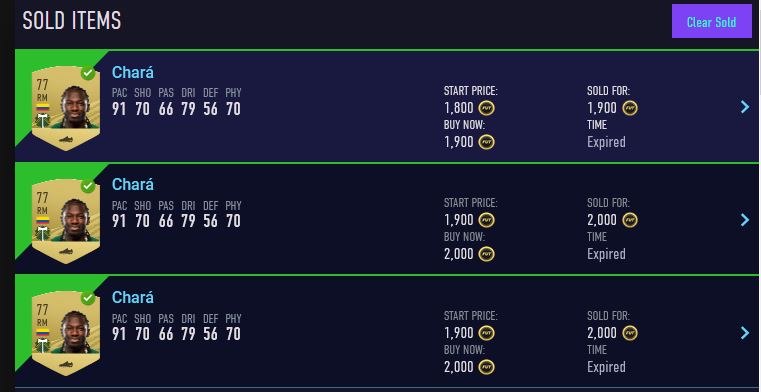Screen dimensions: 761x392
Task: Click the coin icon by third Buy Now 2,000
Action: (x=486, y=367)
